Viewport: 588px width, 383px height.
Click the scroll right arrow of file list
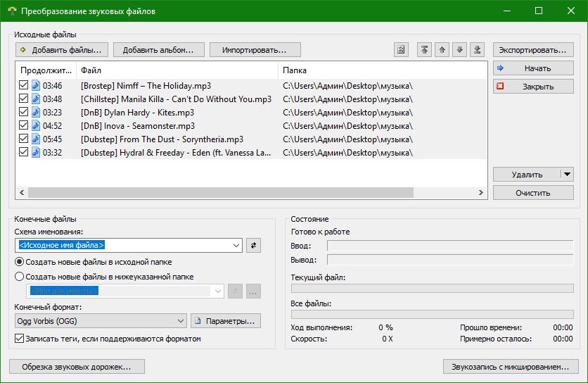(x=481, y=193)
